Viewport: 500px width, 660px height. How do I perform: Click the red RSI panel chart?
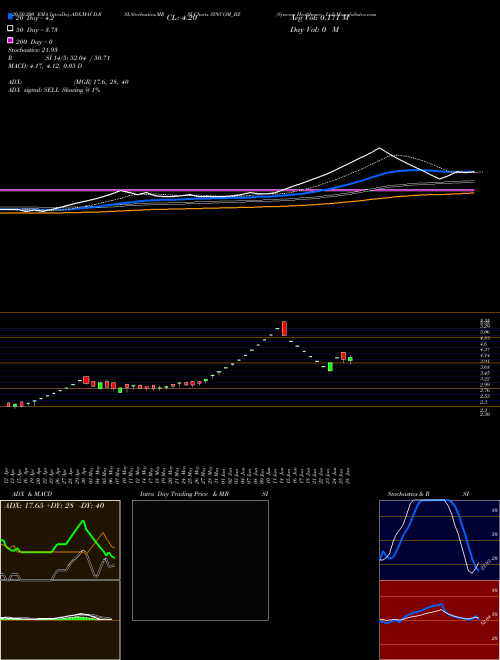(439, 620)
